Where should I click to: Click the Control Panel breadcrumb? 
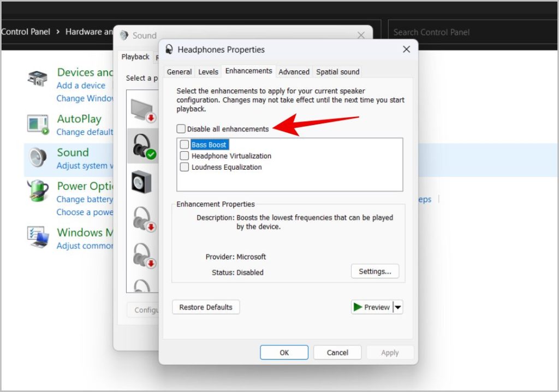(x=26, y=32)
